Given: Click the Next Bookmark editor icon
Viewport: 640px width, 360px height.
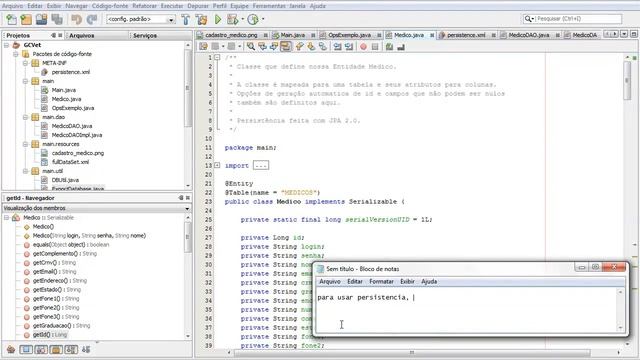Looking at the screenshot, I should 311,47.
